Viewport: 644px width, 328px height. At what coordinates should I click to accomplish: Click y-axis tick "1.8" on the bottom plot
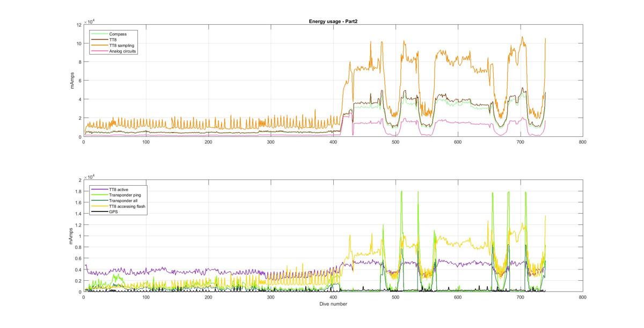(78, 191)
